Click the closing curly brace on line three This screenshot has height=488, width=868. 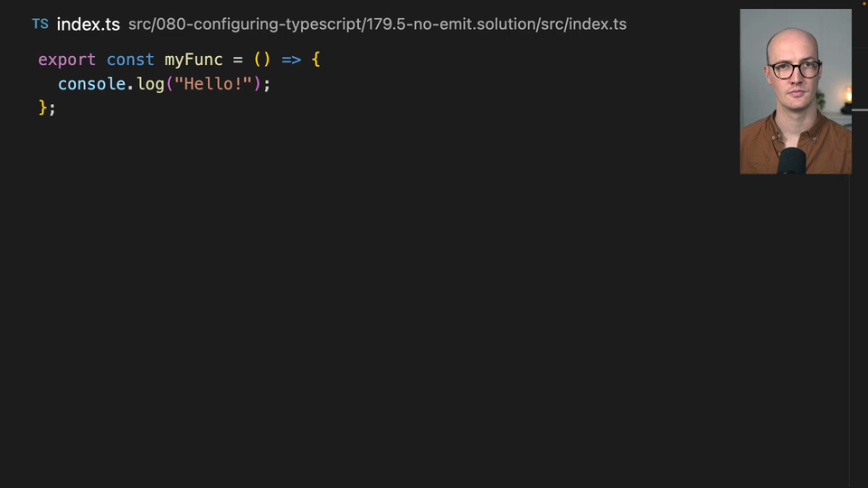point(42,108)
